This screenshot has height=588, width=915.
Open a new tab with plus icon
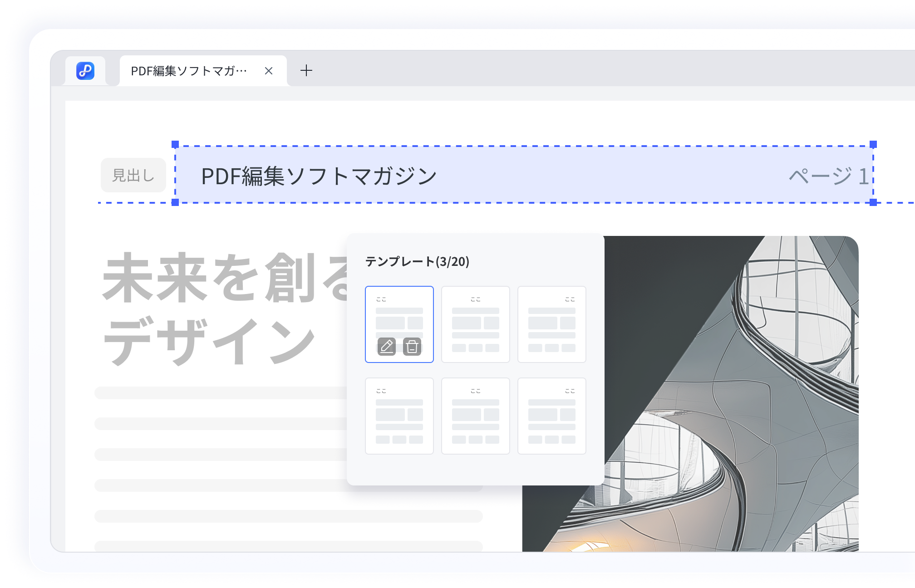pyautogui.click(x=306, y=70)
